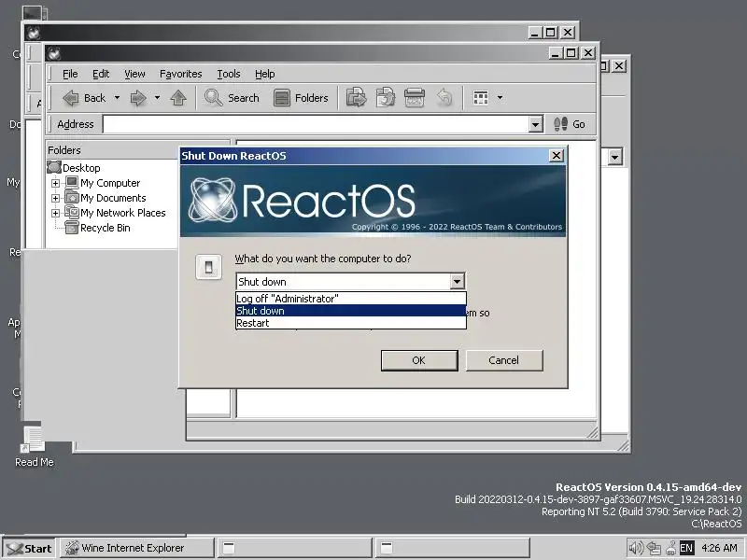Open the Address bar dropdown arrow

coord(535,124)
